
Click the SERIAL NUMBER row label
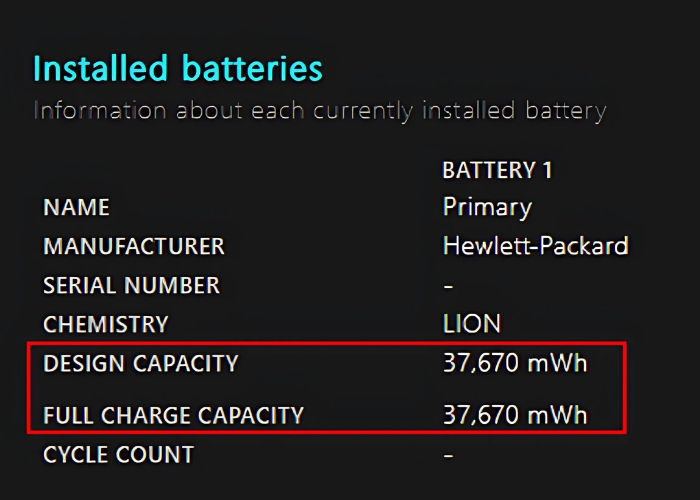click(x=131, y=285)
